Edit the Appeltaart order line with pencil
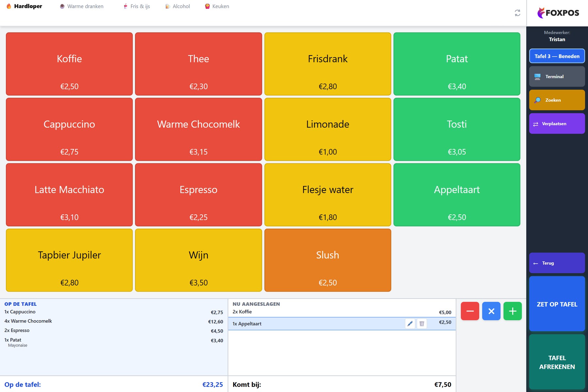588x392 pixels. [x=410, y=324]
